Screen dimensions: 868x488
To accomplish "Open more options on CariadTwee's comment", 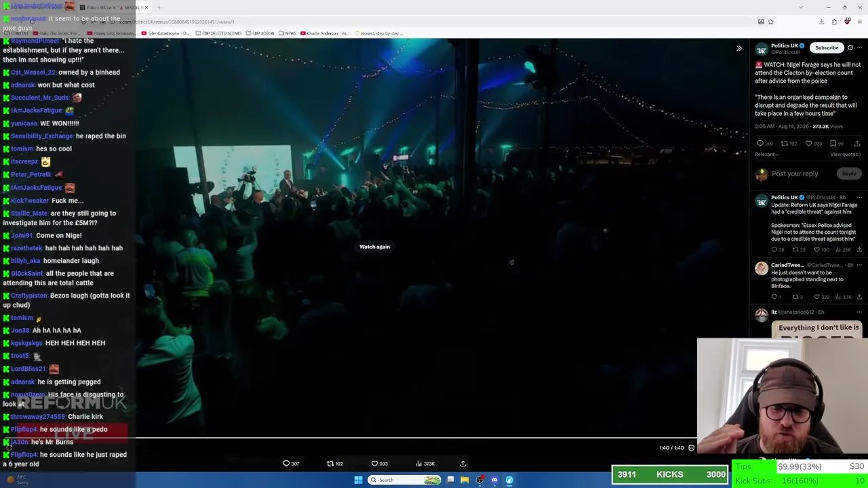I will coord(859,265).
